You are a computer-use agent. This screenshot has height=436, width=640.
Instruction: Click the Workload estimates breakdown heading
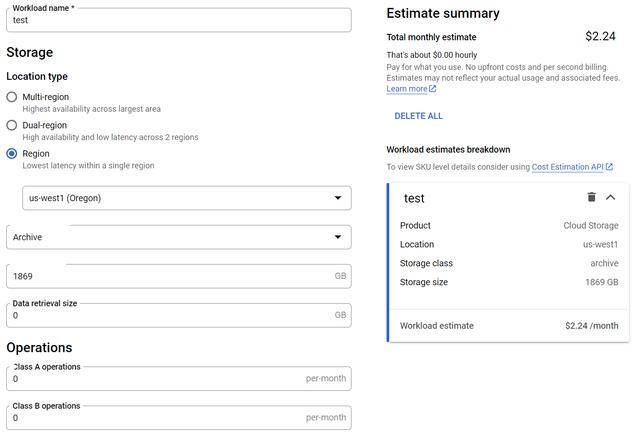click(x=448, y=149)
